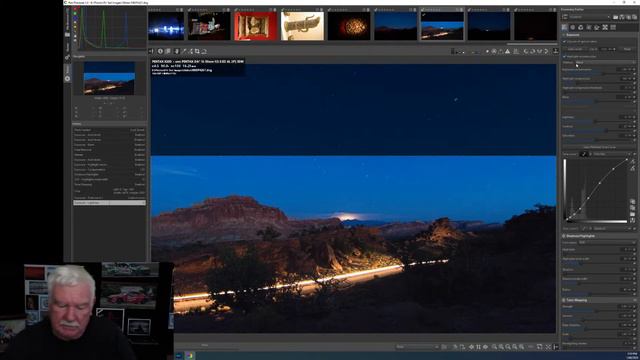The height and width of the screenshot is (360, 640).
Task: Click the rightmost magnifier zoom icon in the bottom bar
Action: coord(522,347)
